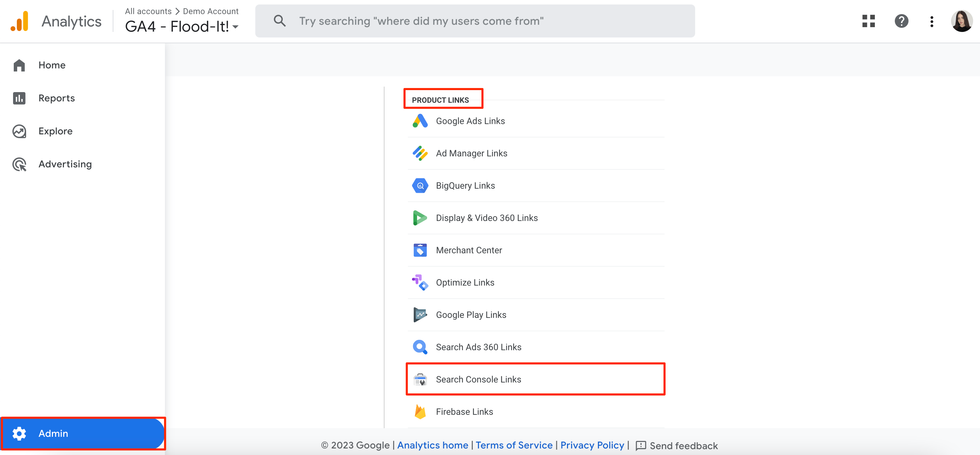Click the Merchant Center tag icon
Screen dimensions: 980x455
click(x=420, y=250)
